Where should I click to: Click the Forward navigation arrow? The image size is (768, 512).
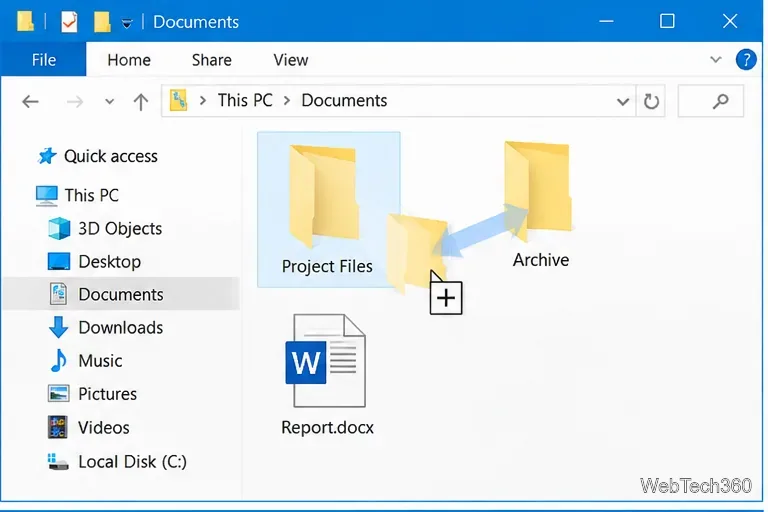coord(75,101)
